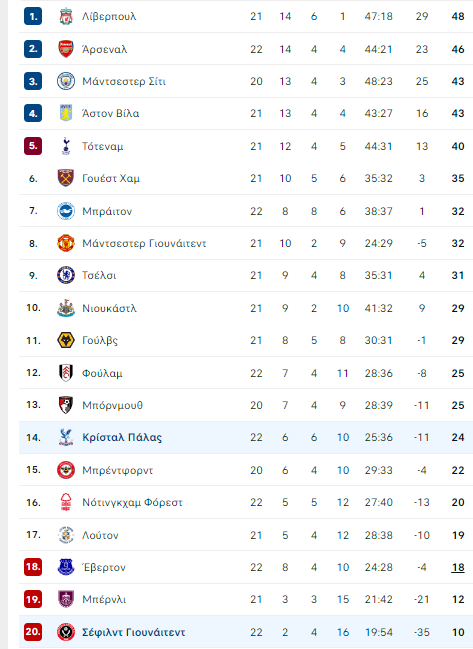Open the Νότιγκχαμ Φόρεστ team link
This screenshot has width=473, height=649.
(132, 502)
